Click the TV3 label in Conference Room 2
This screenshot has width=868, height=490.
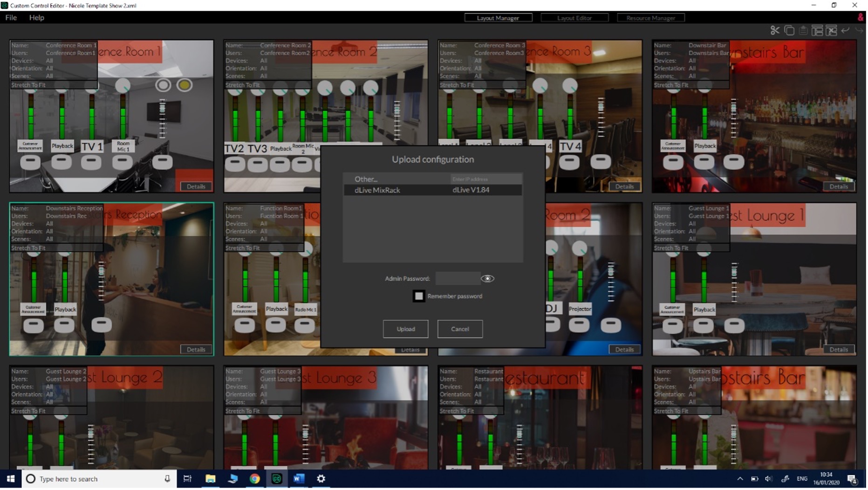pyautogui.click(x=258, y=149)
